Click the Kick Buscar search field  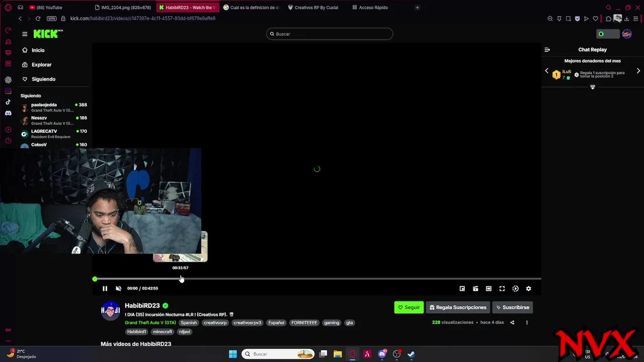click(330, 34)
